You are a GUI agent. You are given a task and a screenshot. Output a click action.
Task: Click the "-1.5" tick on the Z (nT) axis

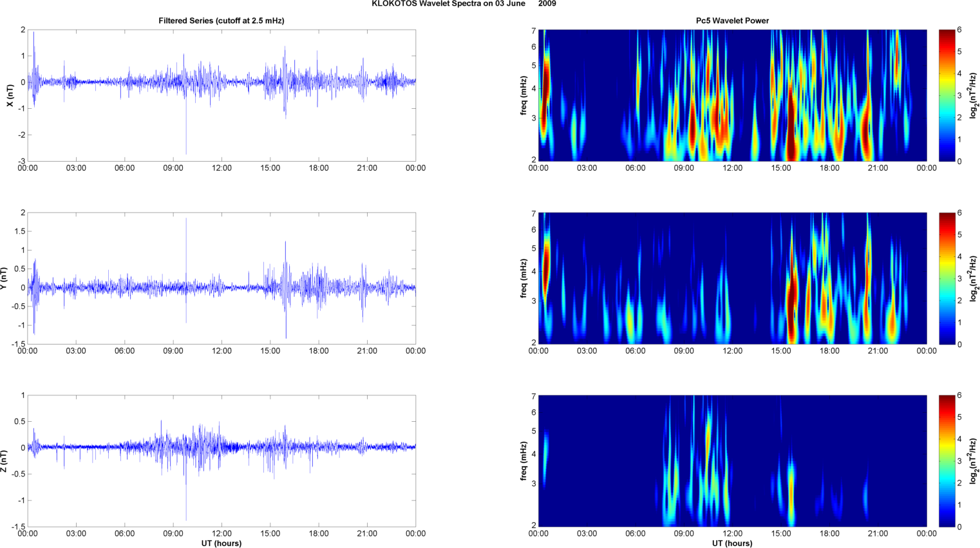click(x=19, y=527)
